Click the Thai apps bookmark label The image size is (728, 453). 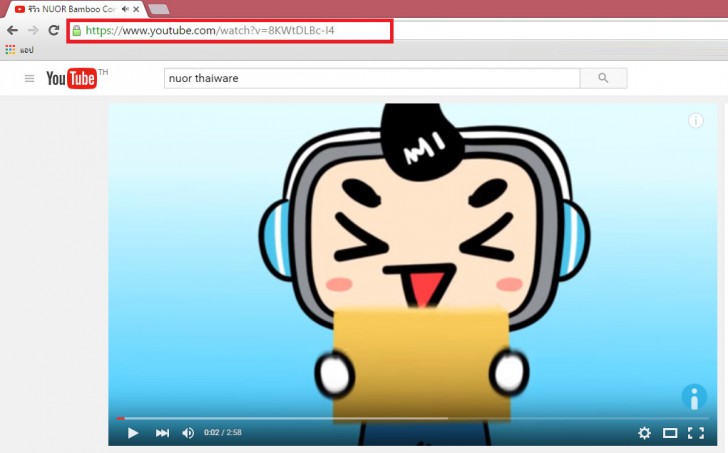tap(26, 50)
